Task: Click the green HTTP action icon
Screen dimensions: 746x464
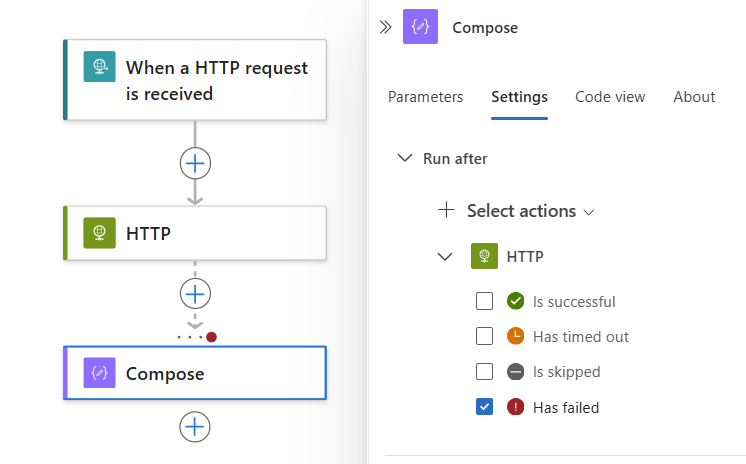Action: tap(99, 233)
